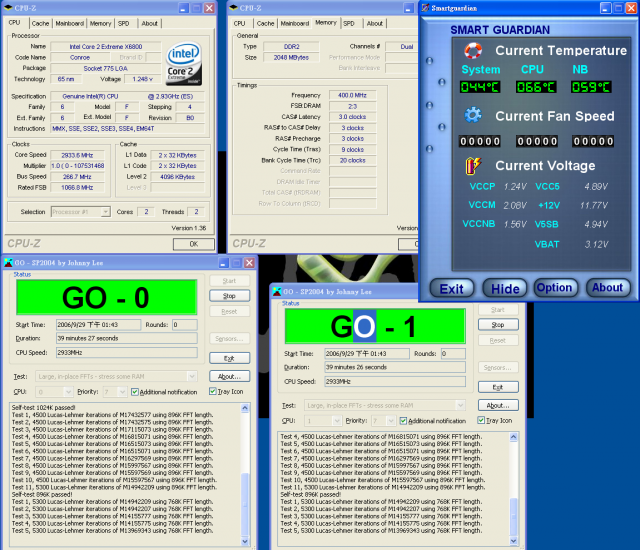The image size is (640, 550).
Task: Toggle Additional notification in GO-1 window
Action: (x=403, y=421)
